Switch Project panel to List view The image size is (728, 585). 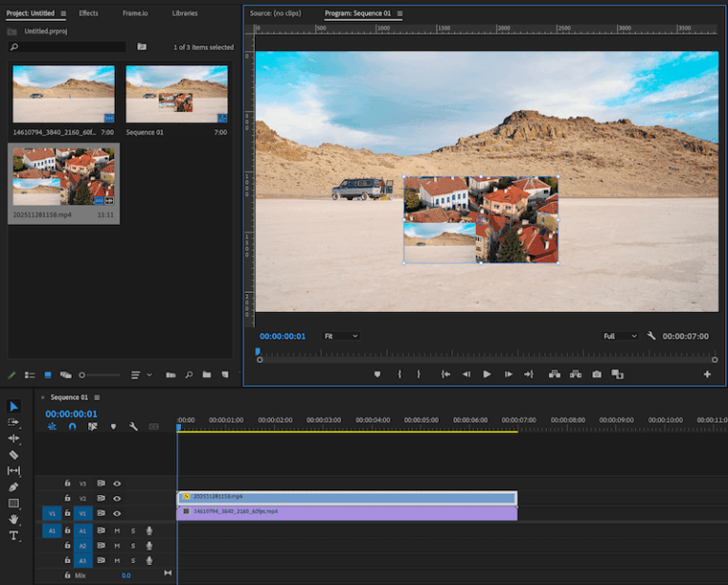(x=29, y=375)
